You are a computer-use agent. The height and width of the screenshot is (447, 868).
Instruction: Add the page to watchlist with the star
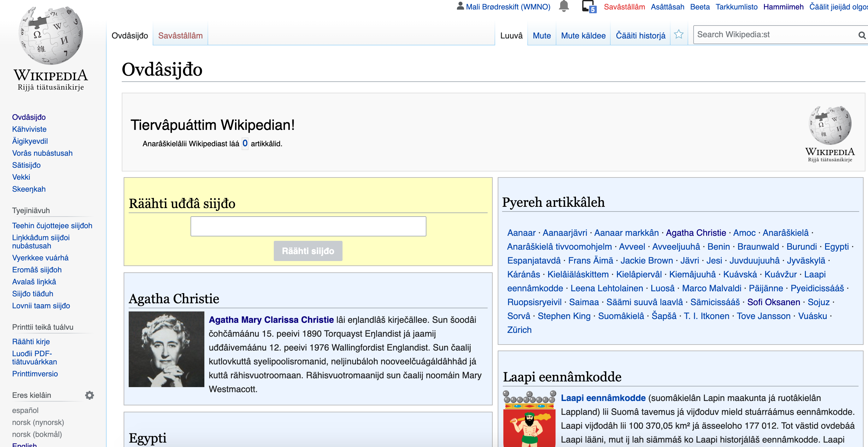pos(679,34)
